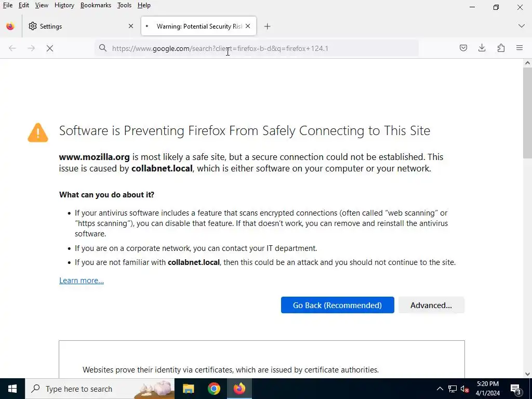Close the Warning: Potential Security Risk tab
The height and width of the screenshot is (399, 532).
point(248,26)
